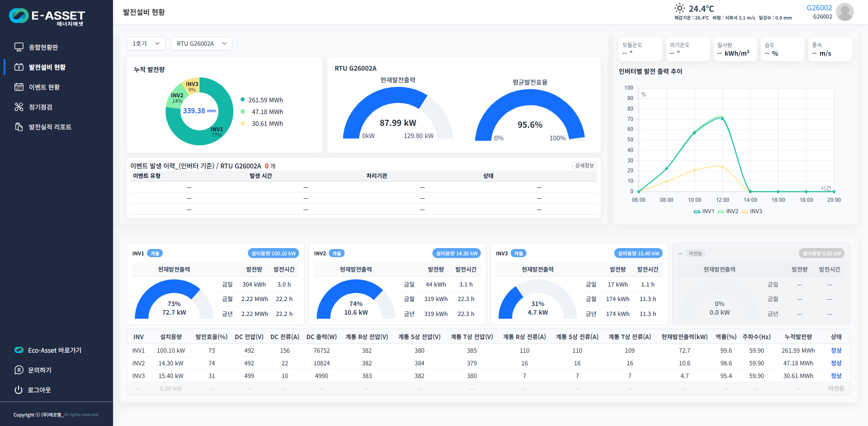Click 정상 status in INV2 row
The height and width of the screenshot is (426, 868).
(836, 363)
